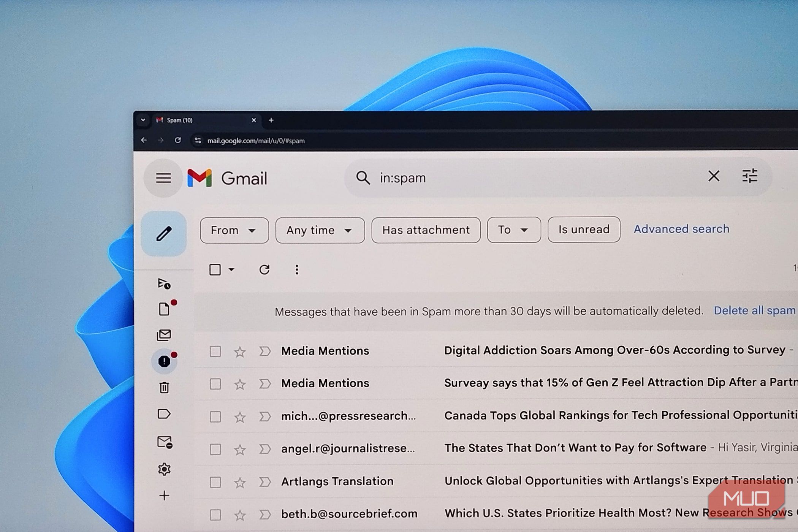Open a new browser tab with plus
This screenshot has height=532, width=798.
(x=271, y=120)
